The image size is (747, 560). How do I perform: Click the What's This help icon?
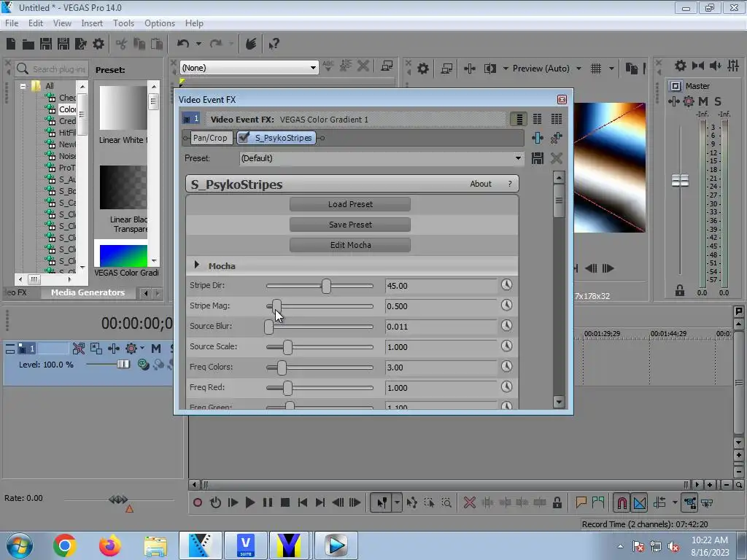pyautogui.click(x=274, y=44)
